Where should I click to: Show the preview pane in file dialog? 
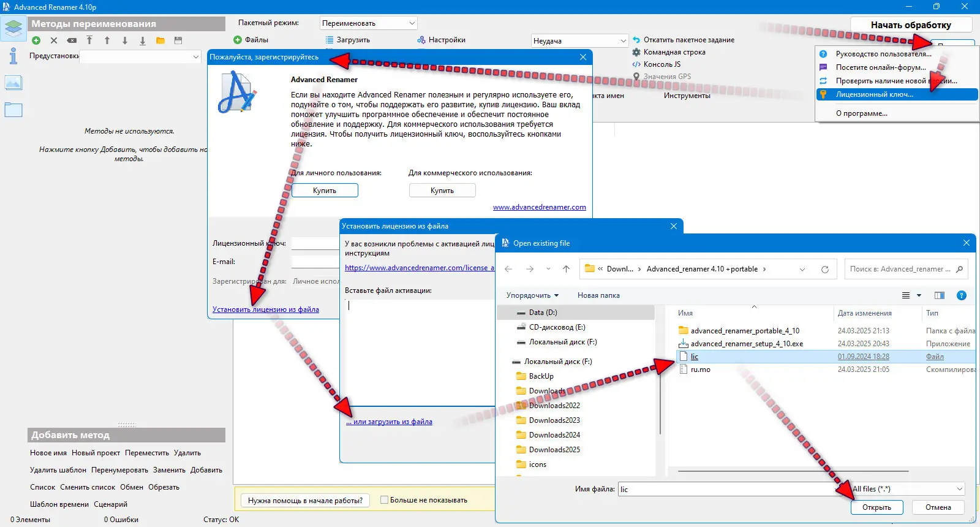tap(940, 295)
